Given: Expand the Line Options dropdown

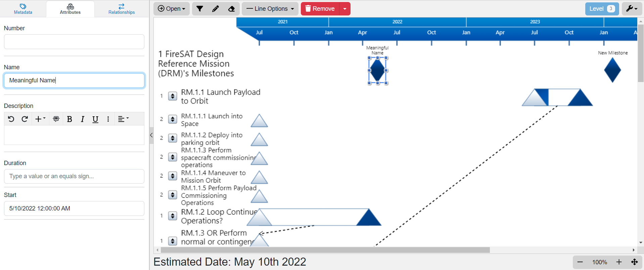Looking at the screenshot, I should point(270,9).
